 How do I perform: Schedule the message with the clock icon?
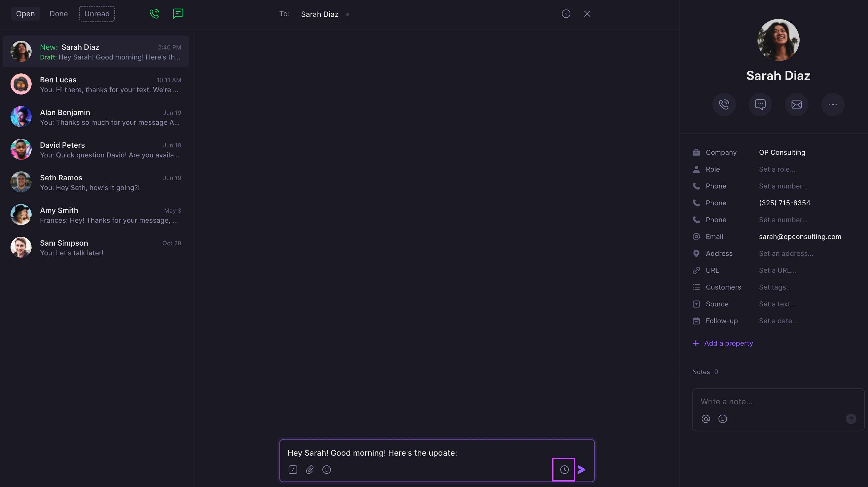pos(564,469)
